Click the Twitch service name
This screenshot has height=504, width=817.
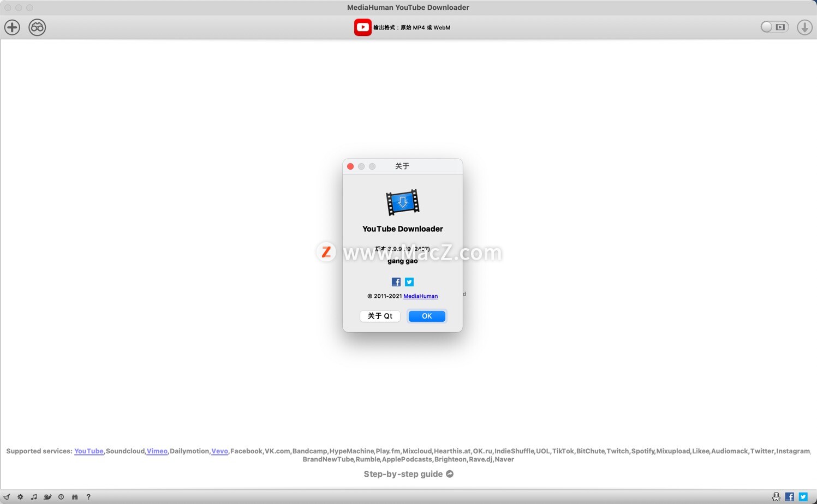coord(618,451)
